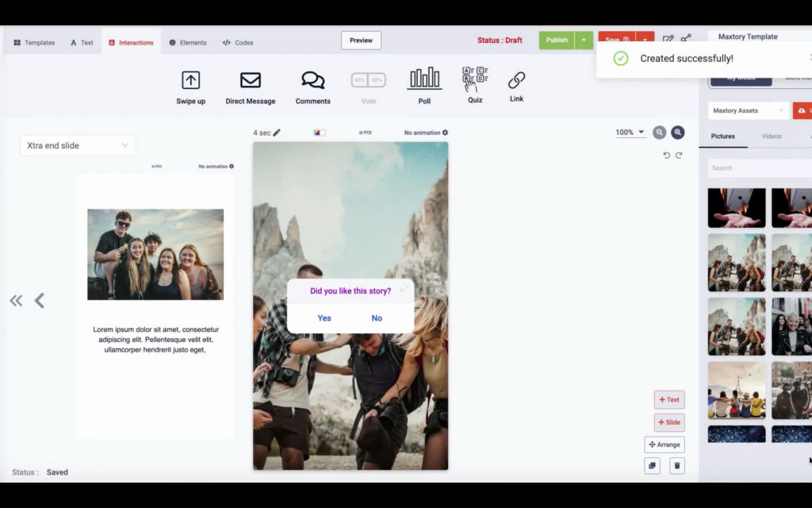The width and height of the screenshot is (812, 508).
Task: Click the red cloud upload button
Action: pyautogui.click(x=802, y=110)
